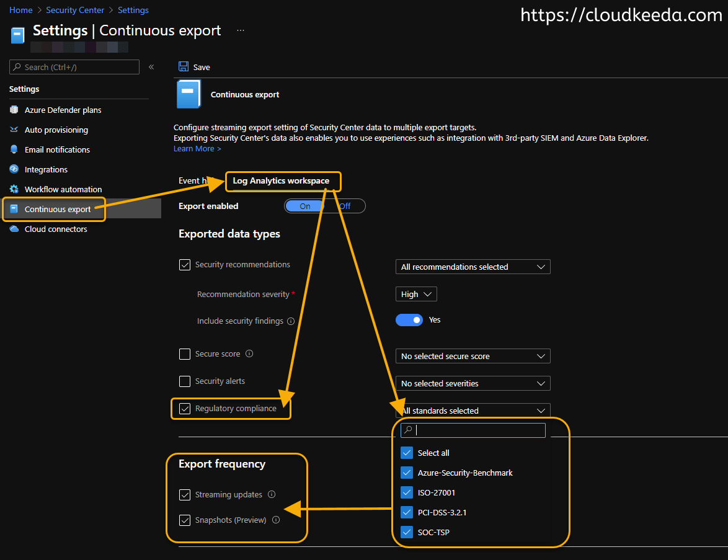
Task: Click the Integrations icon
Action: (x=14, y=169)
